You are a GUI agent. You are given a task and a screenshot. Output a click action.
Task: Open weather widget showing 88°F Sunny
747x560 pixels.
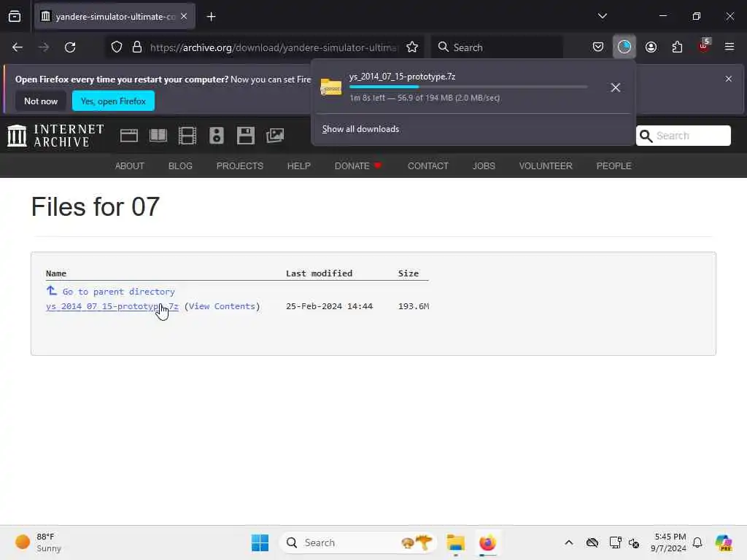pos(38,542)
